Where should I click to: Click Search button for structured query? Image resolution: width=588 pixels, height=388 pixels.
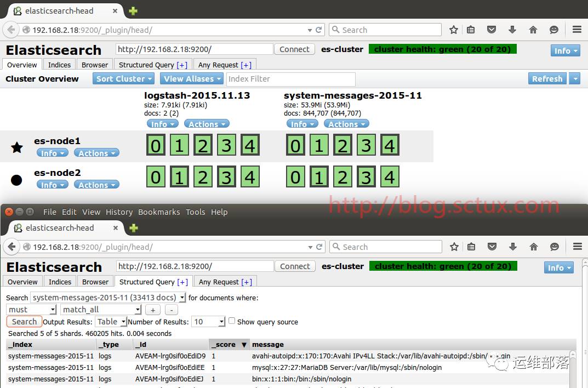click(24, 322)
